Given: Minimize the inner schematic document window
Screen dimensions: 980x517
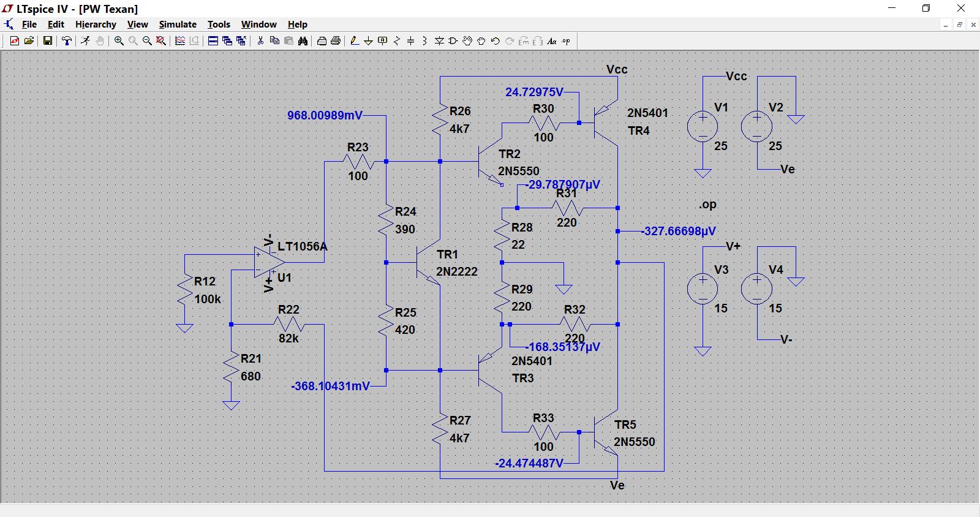Looking at the screenshot, I should click(x=946, y=25).
